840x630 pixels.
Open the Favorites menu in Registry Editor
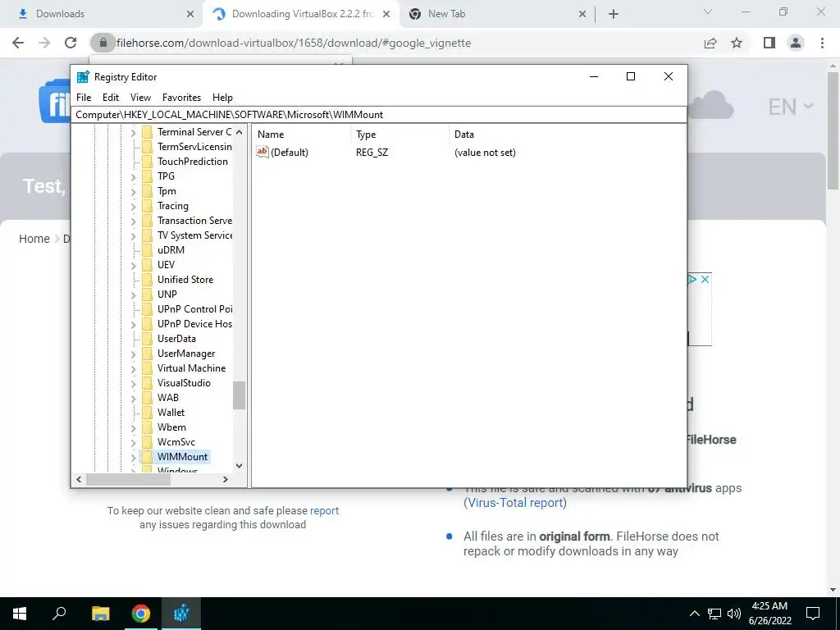coord(181,98)
